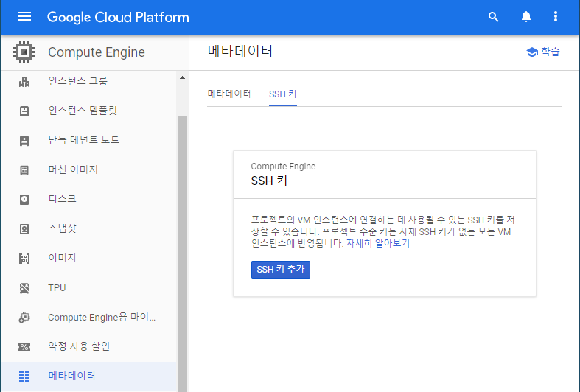Switch to the 메타데이터 tab
This screenshot has height=392, width=580.
coord(229,94)
